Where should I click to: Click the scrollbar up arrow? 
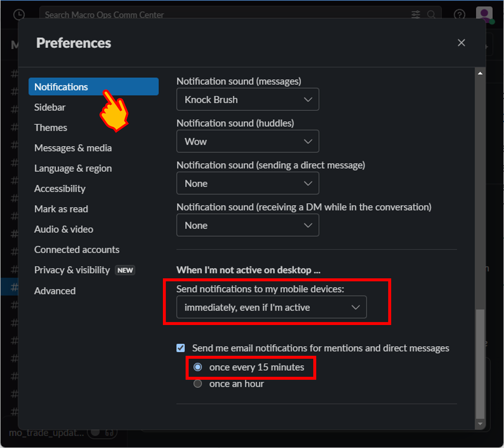480,73
